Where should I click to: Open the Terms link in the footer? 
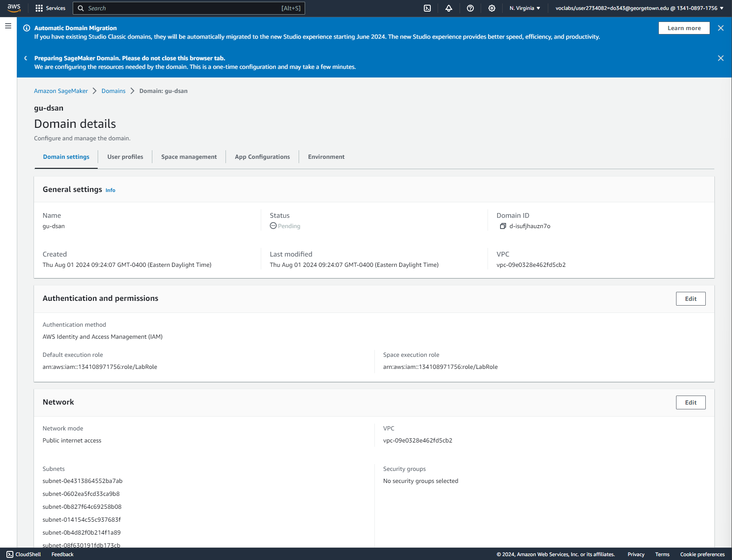tap(662, 554)
